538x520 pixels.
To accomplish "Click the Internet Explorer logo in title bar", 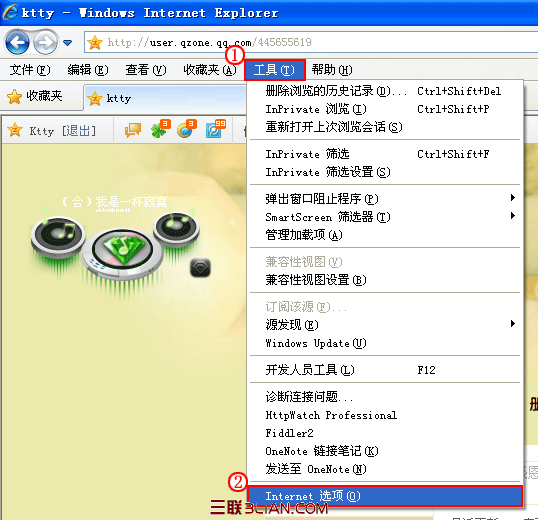I will pyautogui.click(x=10, y=12).
